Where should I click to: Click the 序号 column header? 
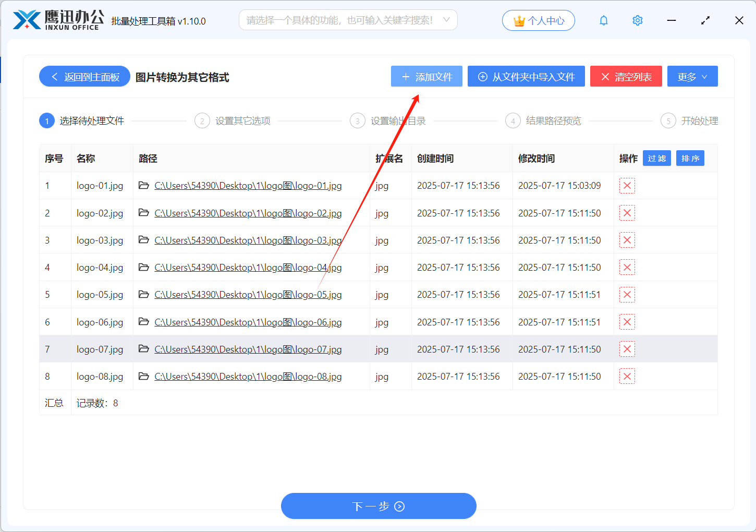pos(54,158)
